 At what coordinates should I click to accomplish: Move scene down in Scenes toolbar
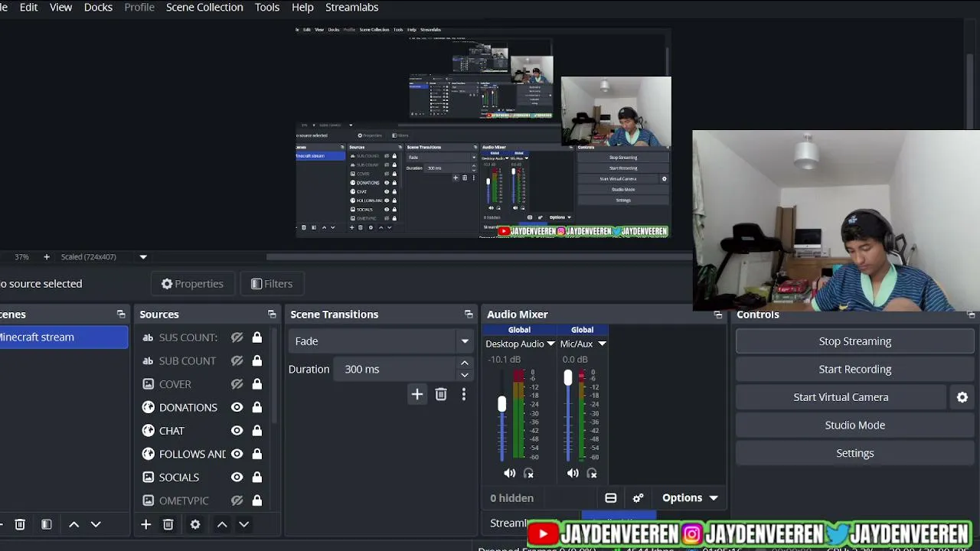point(96,524)
